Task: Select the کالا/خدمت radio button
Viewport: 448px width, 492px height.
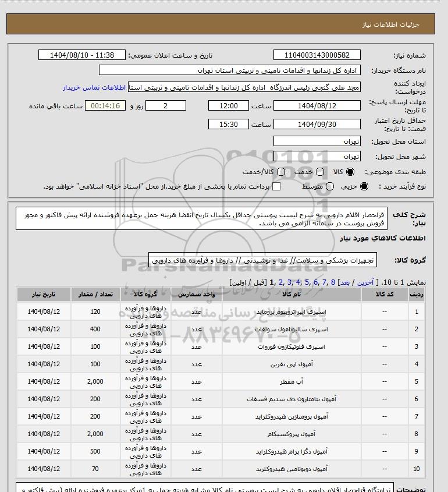Action: tap(281, 172)
